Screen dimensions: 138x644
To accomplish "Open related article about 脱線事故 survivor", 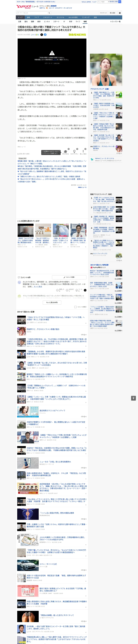I will coord(52,173).
